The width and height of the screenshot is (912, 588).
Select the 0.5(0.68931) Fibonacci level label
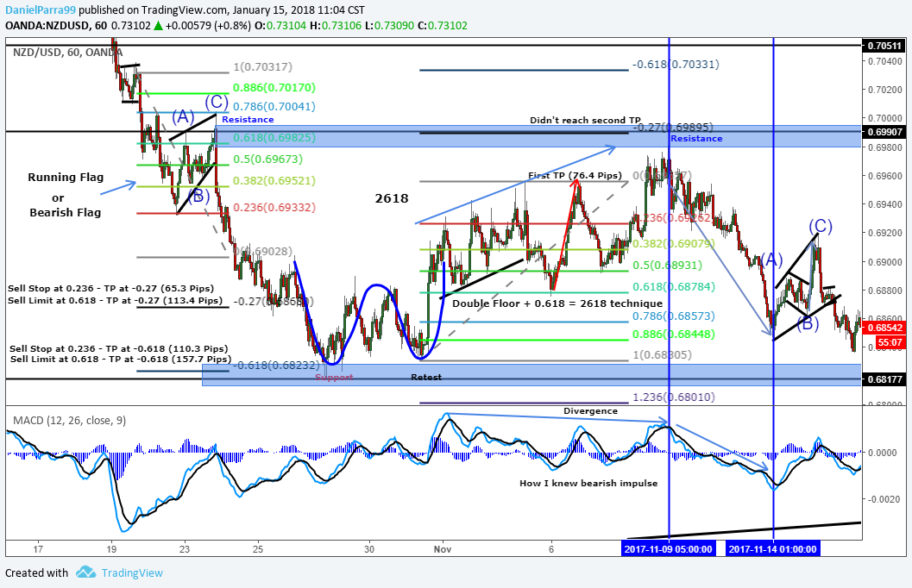(x=667, y=265)
